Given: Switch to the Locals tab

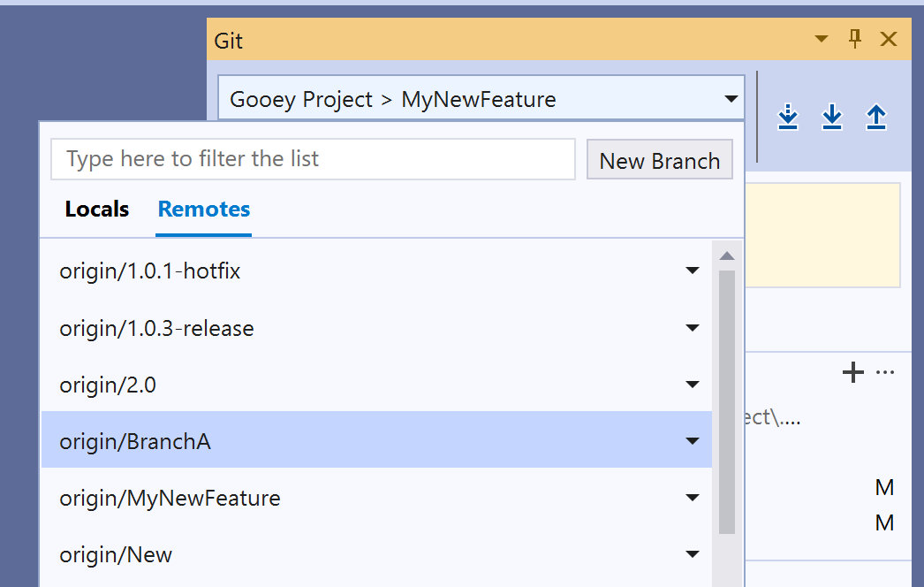Looking at the screenshot, I should tap(96, 209).
